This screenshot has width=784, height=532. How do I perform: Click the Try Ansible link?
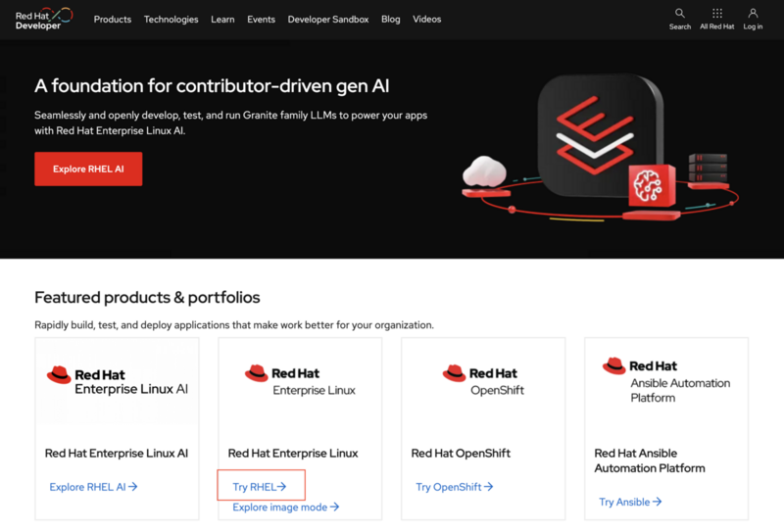coord(630,502)
